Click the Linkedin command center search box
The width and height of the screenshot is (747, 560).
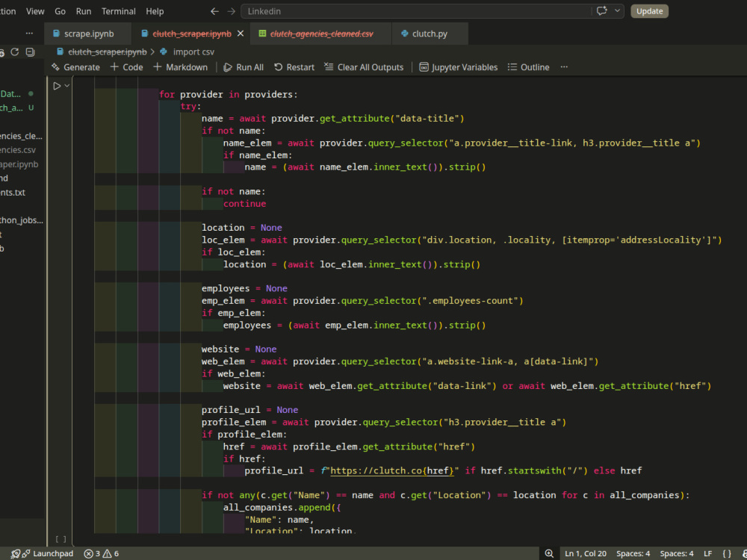point(416,11)
